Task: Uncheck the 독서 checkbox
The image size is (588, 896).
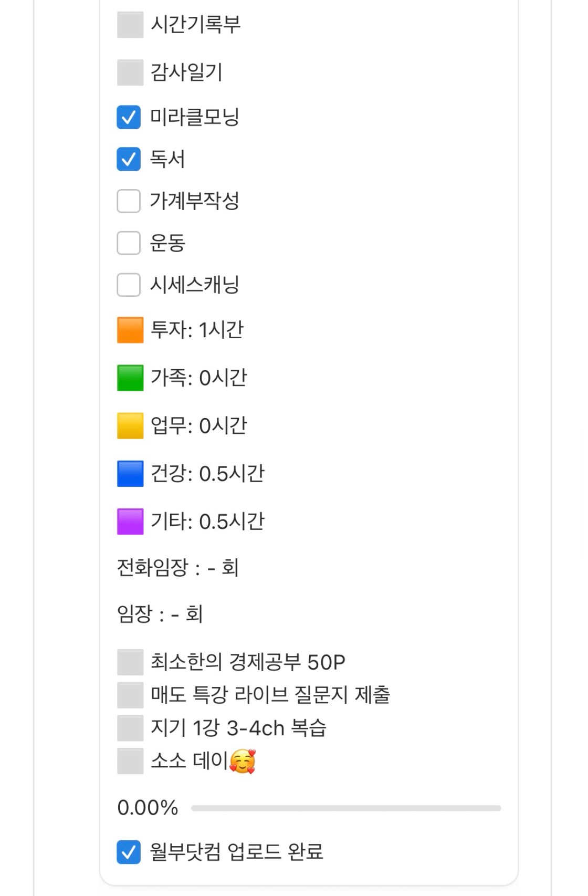Action: (x=129, y=159)
